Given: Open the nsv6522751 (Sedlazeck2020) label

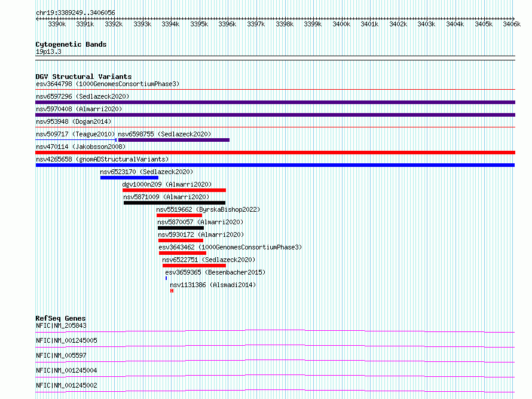Looking at the screenshot, I should (x=209, y=260).
